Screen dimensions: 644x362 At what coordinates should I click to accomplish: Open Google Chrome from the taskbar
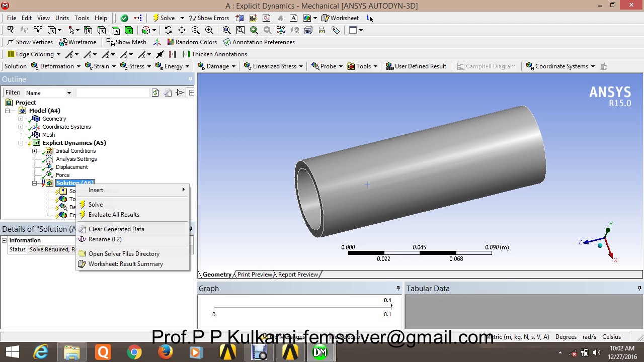coord(134,352)
